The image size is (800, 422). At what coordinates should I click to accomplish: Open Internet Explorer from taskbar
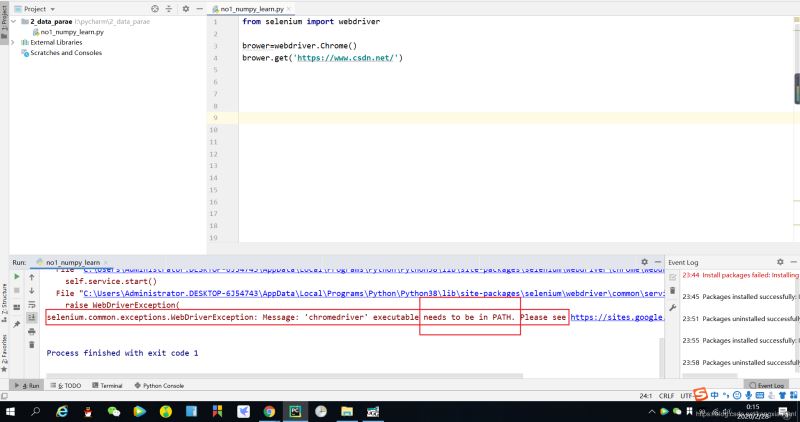tap(62, 411)
